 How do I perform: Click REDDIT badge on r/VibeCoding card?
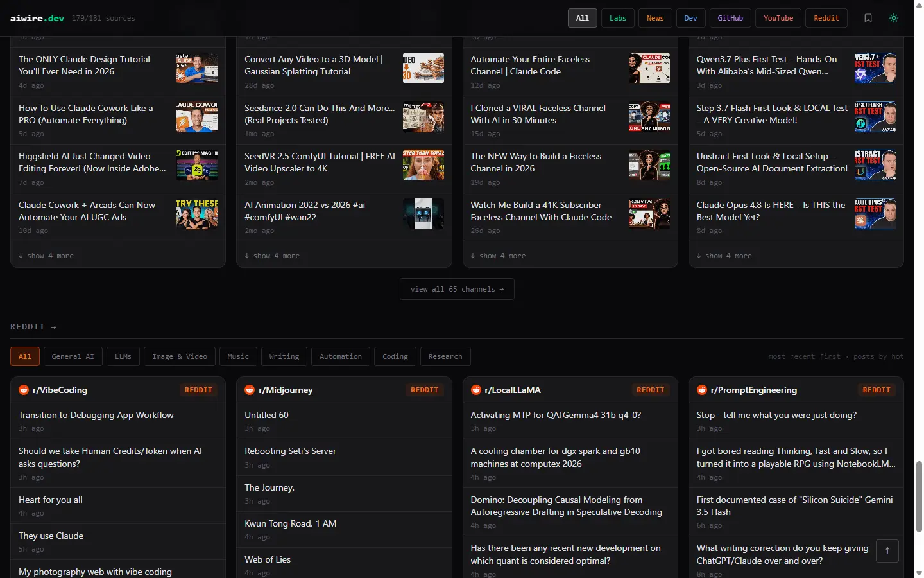click(198, 390)
